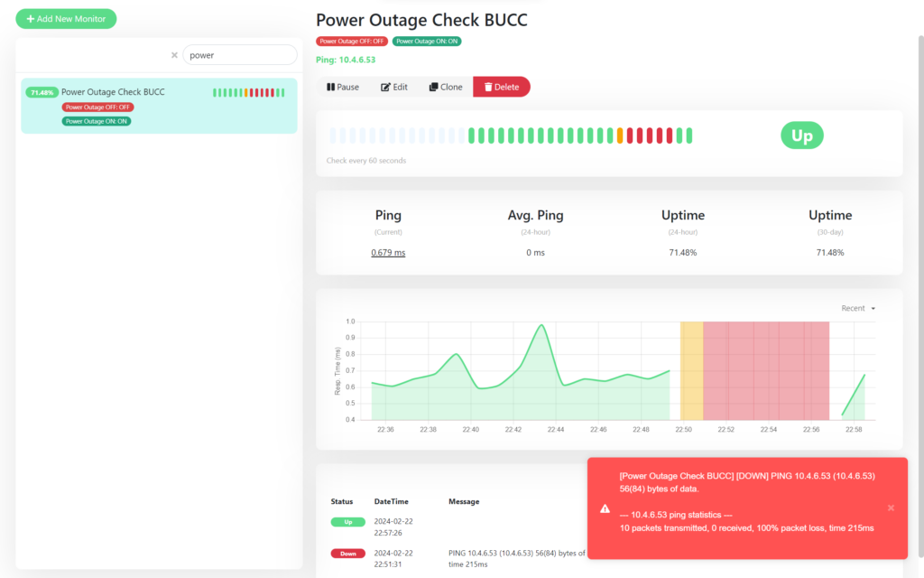
Task: Open the Recent chart period dropdown
Action: (858, 309)
